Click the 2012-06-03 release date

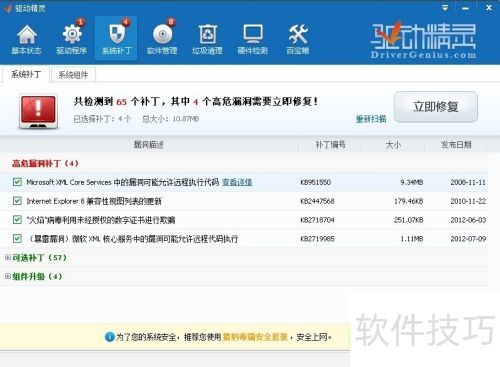pyautogui.click(x=468, y=220)
